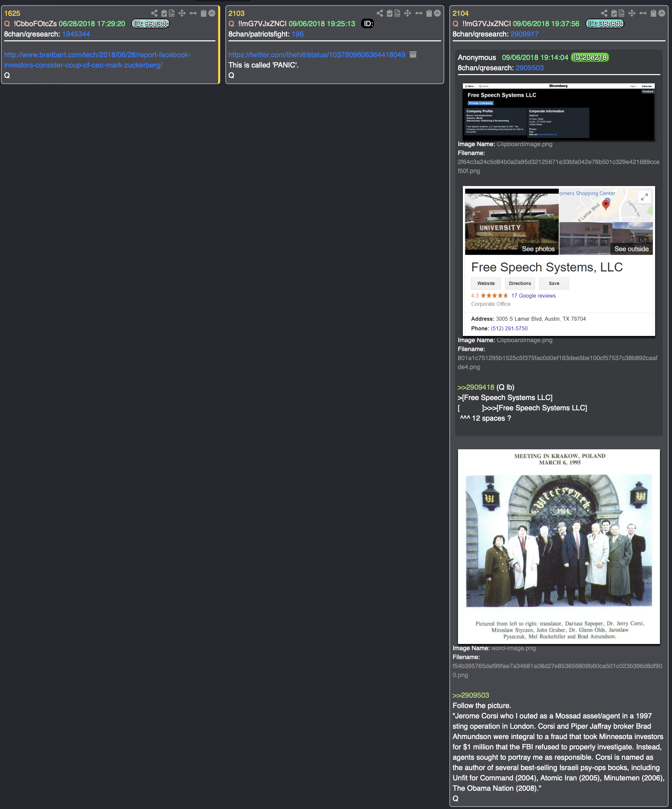Screen dimensions: 672x809
Task: Click the share icon on post 2104
Action: (604, 13)
